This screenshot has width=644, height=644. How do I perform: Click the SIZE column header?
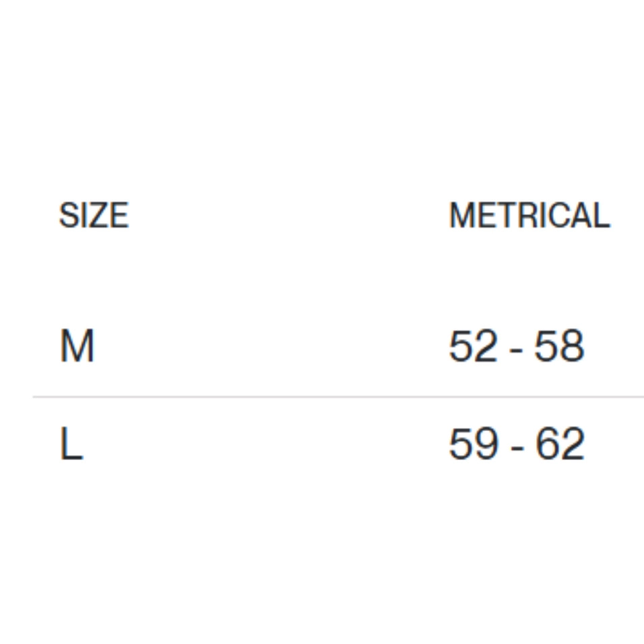coord(94,216)
